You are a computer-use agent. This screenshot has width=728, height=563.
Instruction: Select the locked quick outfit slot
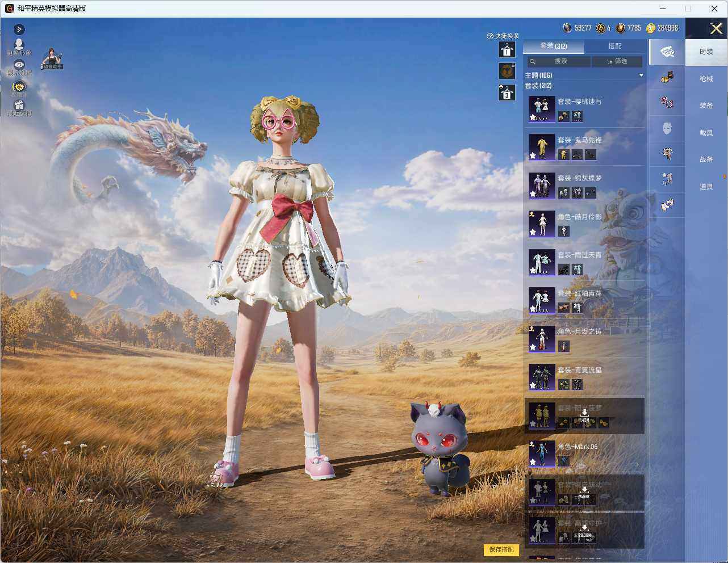(507, 70)
